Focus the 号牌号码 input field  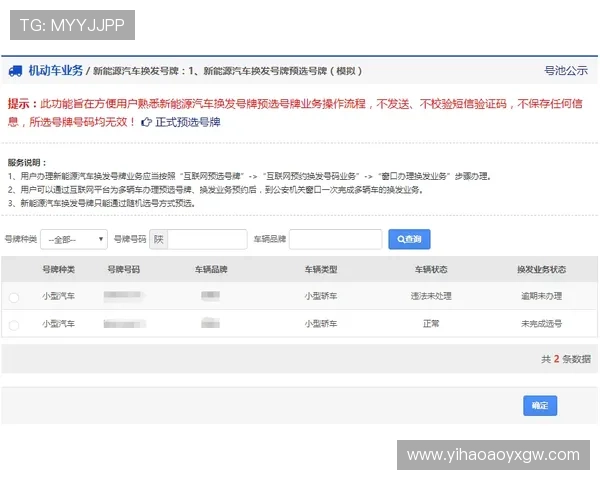click(x=207, y=240)
